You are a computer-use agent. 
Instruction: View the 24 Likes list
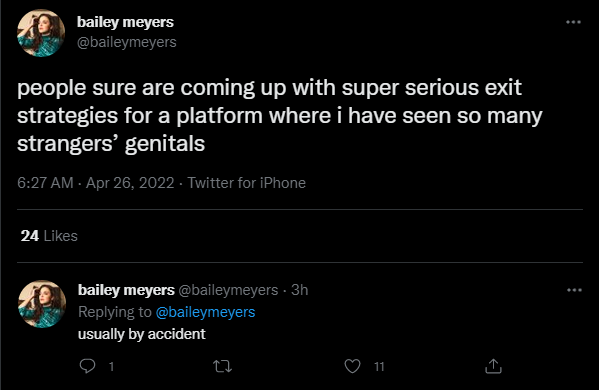click(x=49, y=236)
